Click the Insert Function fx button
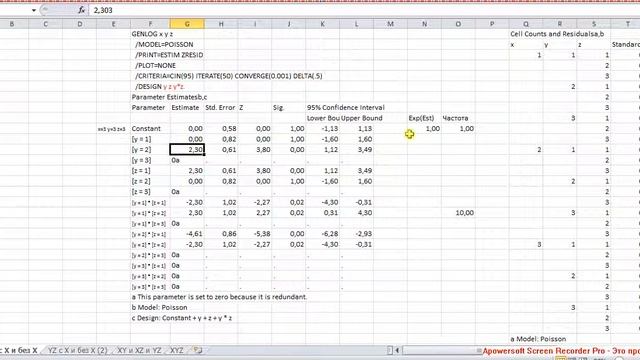This screenshot has height=360, width=640. 82,10
